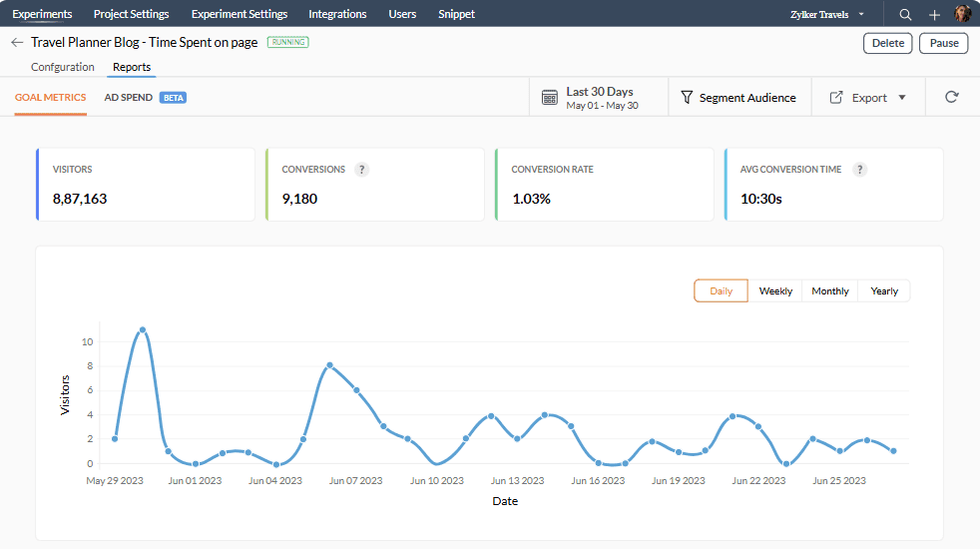Click the plus add icon in header

[x=934, y=14]
